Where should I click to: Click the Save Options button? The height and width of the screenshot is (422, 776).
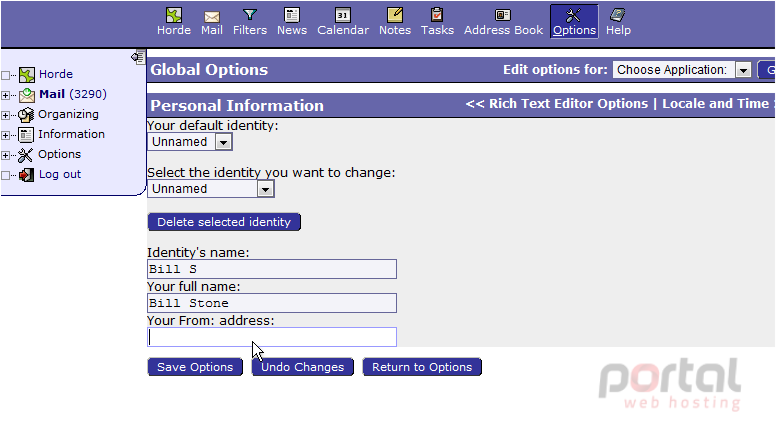pyautogui.click(x=195, y=367)
